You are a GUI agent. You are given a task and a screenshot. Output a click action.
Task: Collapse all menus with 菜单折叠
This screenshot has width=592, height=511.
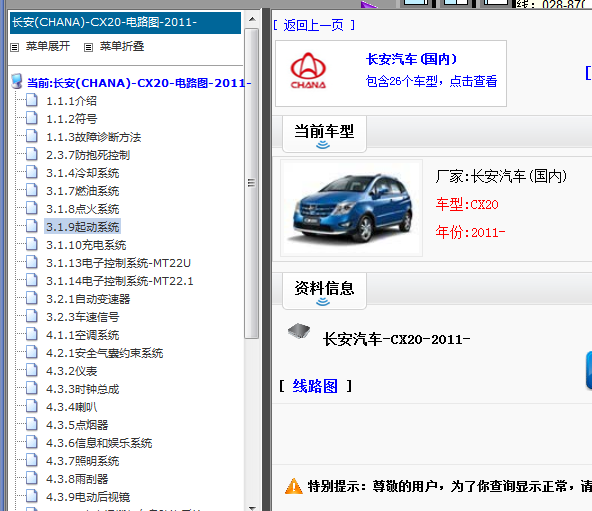tap(122, 46)
